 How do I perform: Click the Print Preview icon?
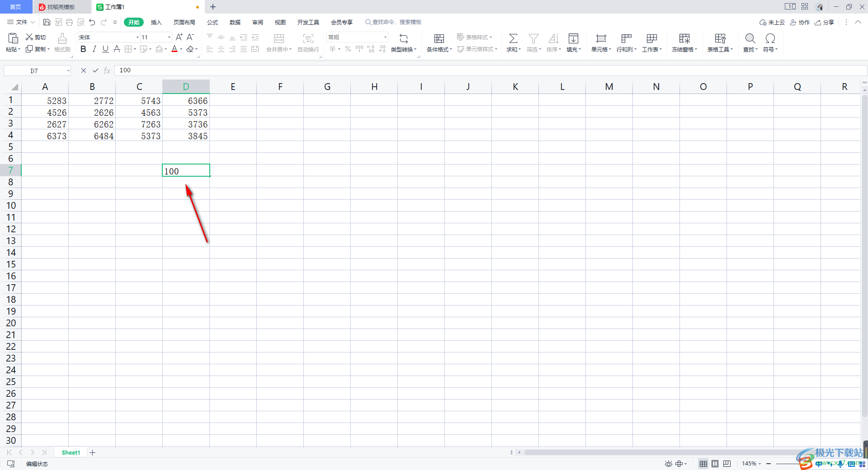click(81, 22)
